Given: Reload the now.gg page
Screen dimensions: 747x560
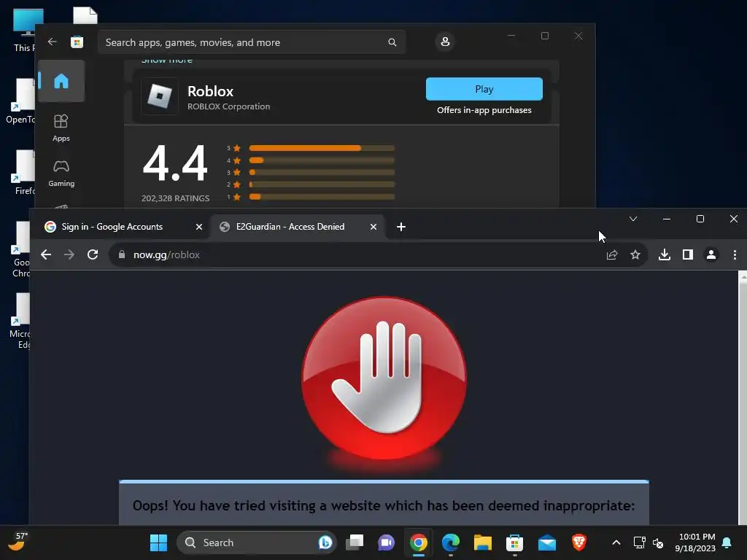Looking at the screenshot, I should click(93, 254).
